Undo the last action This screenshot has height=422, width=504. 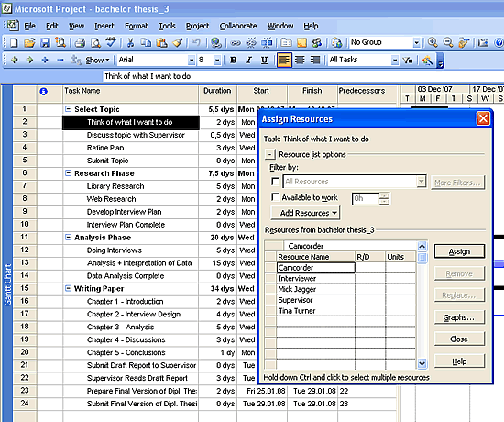(196, 42)
